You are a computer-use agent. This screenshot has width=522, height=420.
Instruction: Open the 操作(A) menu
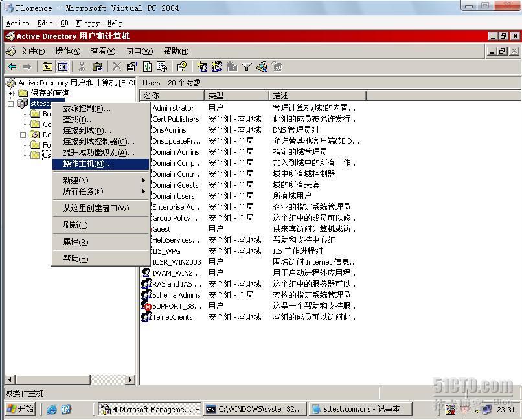coord(68,51)
